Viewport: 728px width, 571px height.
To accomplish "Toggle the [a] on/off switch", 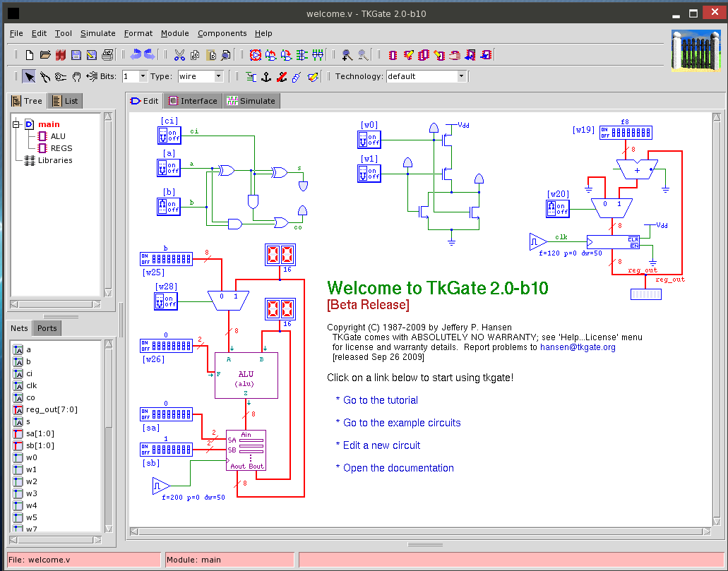I will coord(168,167).
